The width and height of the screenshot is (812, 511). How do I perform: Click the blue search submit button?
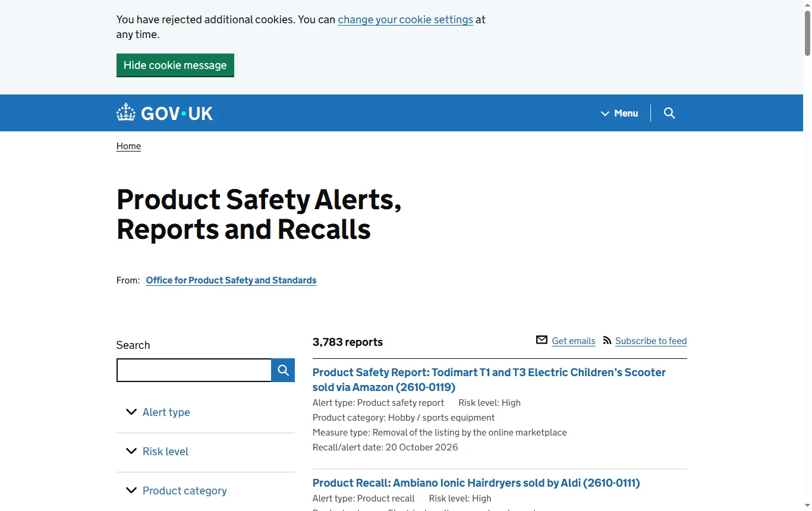[283, 370]
